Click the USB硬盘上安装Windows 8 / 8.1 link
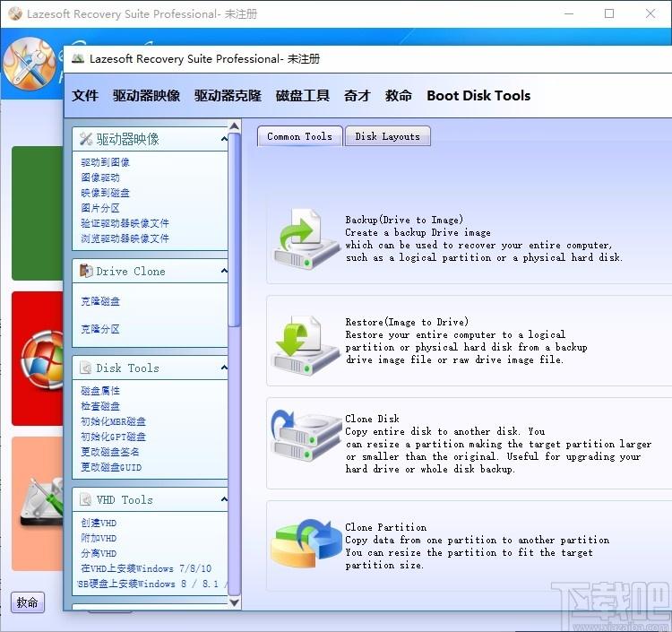672x632 pixels. click(151, 584)
